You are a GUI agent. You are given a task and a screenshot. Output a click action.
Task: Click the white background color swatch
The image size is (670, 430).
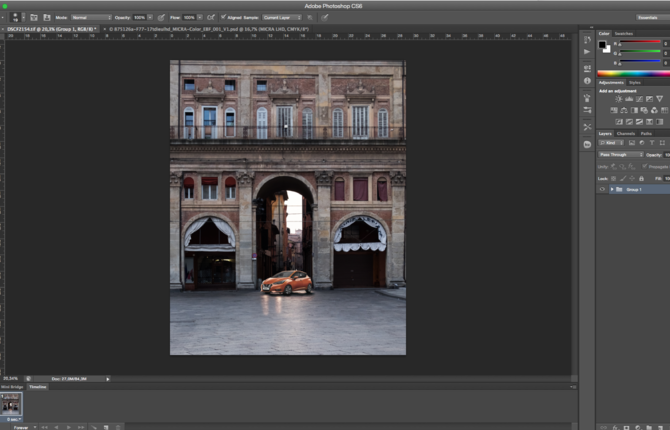coord(608,50)
